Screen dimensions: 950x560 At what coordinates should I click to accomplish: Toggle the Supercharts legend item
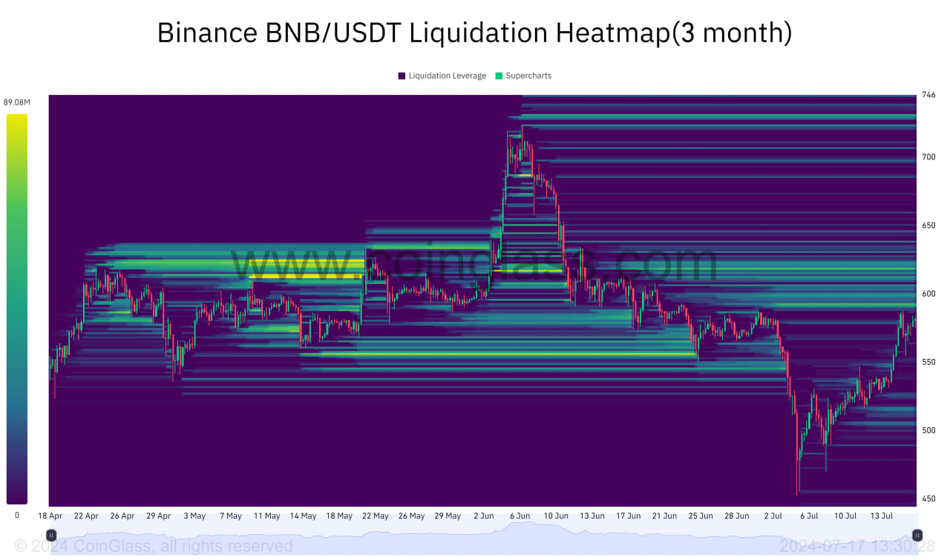(523, 76)
